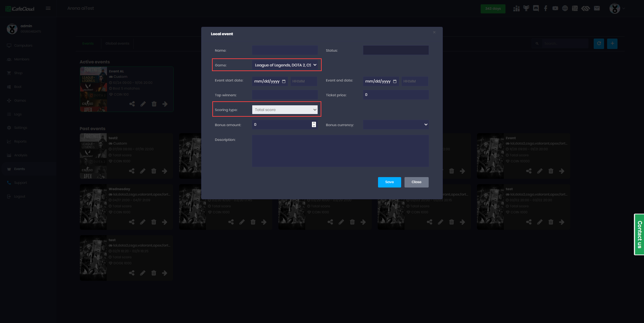Open the Facebook icon in header
Image resolution: width=644 pixels, height=323 pixels.
(x=546, y=8)
